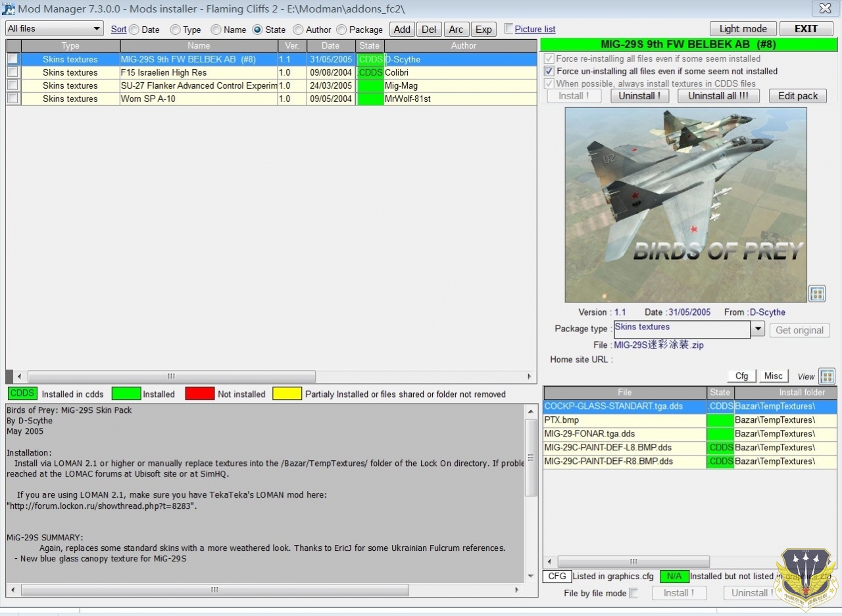842x616 pixels.
Task: Click the EXIT button
Action: [806, 29]
